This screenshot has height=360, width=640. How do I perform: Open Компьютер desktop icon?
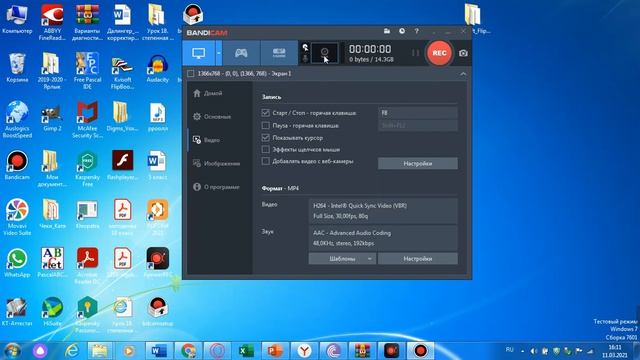click(x=17, y=20)
